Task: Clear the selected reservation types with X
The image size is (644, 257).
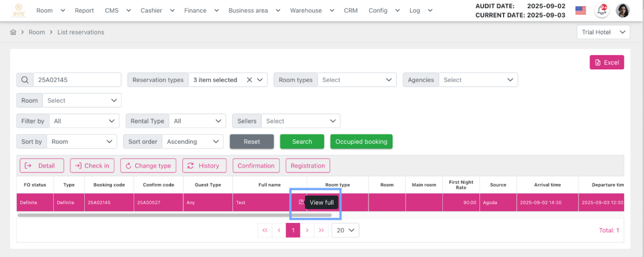Action: 249,80
